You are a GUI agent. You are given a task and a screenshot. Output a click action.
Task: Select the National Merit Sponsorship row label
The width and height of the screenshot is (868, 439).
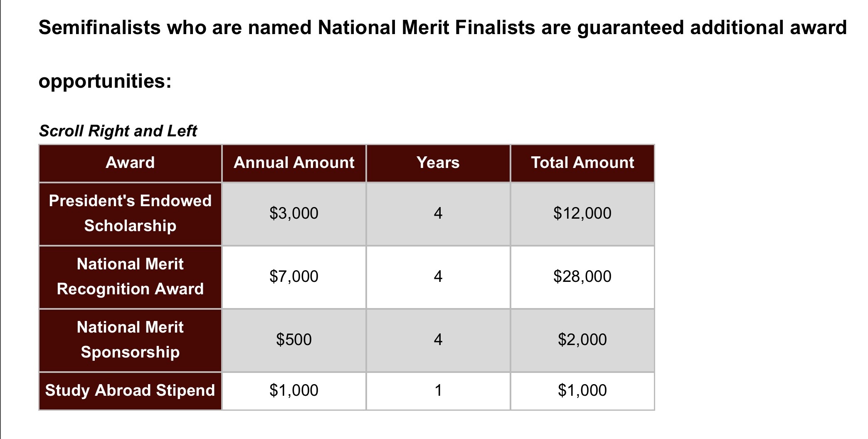(x=130, y=340)
